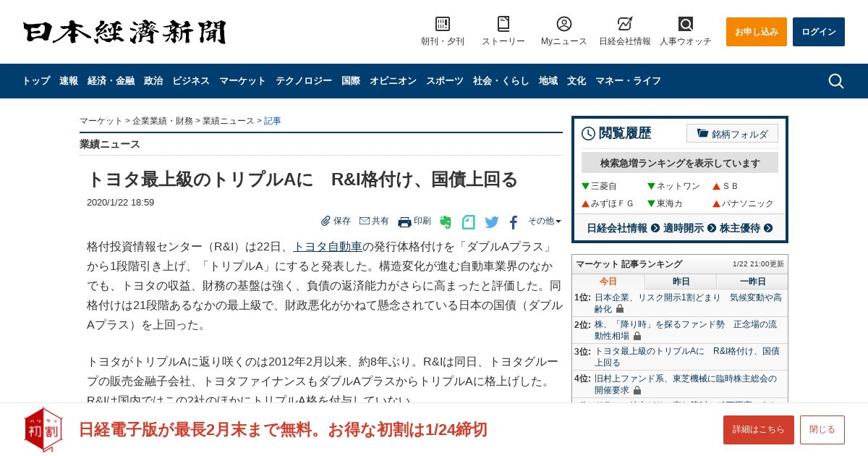Open the 人事ウオッチ icon

(x=686, y=24)
